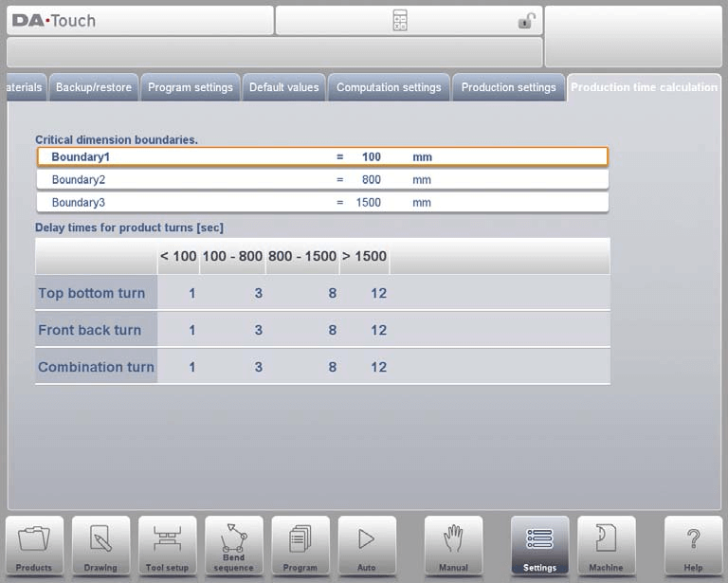The width and height of the screenshot is (728, 583).
Task: Edit Top bottom turn delay under 100
Action: coord(191,293)
